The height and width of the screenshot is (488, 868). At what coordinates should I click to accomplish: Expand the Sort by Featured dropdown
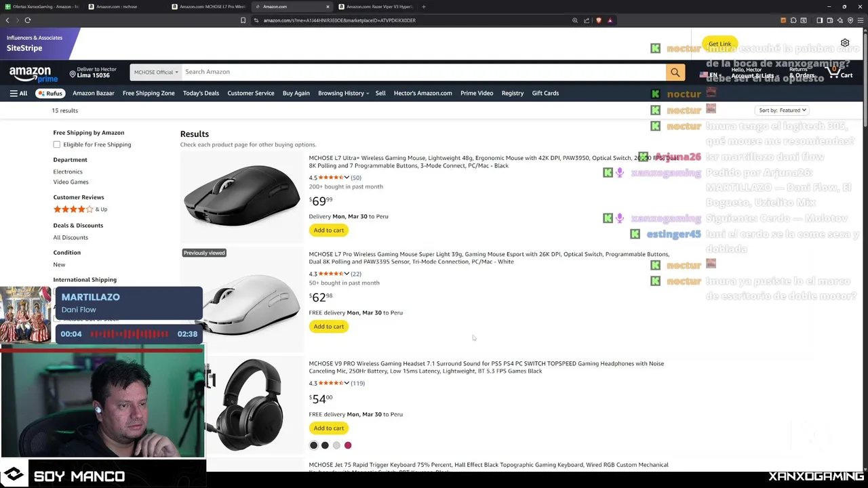[783, 110]
